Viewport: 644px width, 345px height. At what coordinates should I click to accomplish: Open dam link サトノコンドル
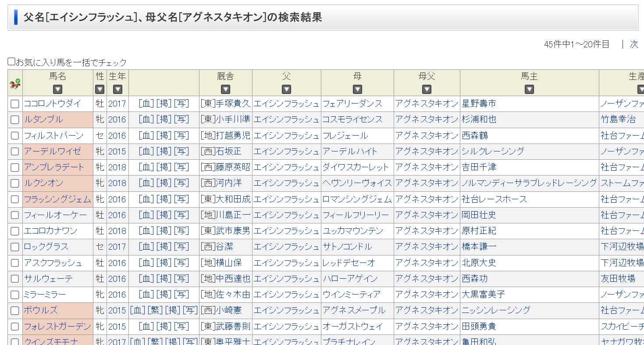point(347,247)
